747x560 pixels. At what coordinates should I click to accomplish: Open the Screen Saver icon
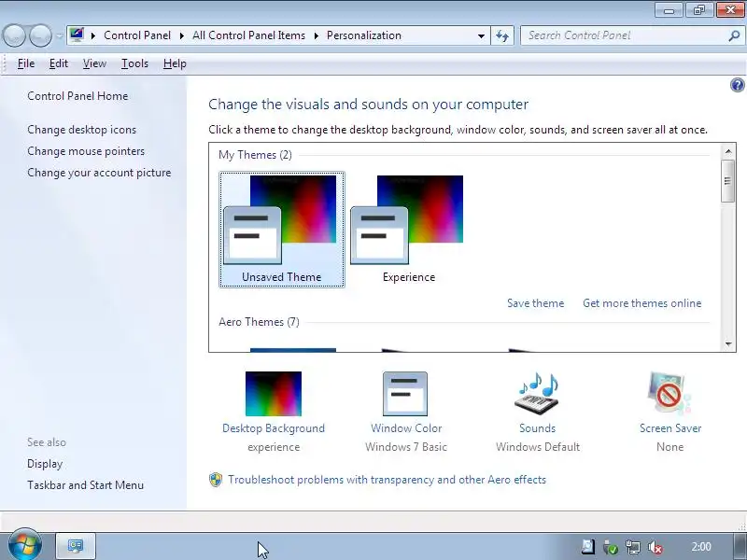[669, 394]
